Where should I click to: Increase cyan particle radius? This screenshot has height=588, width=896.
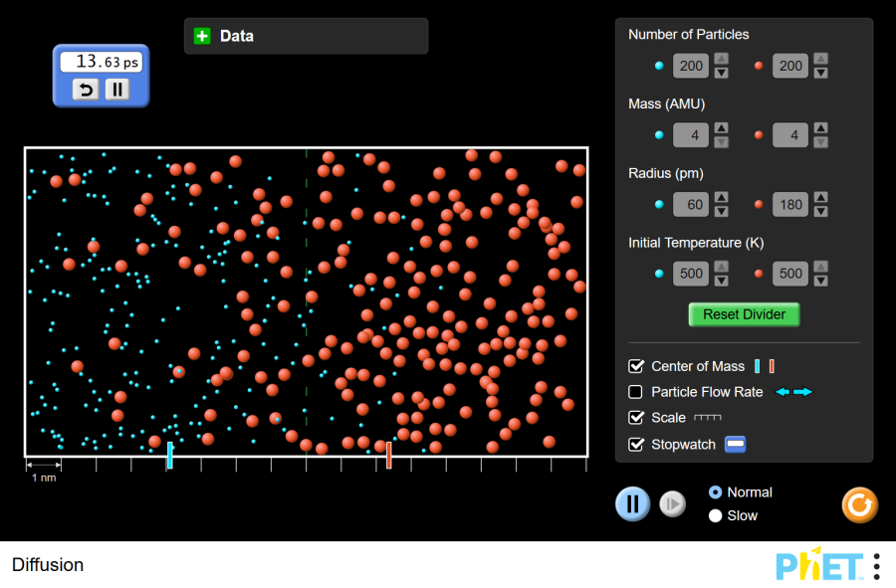pos(721,198)
